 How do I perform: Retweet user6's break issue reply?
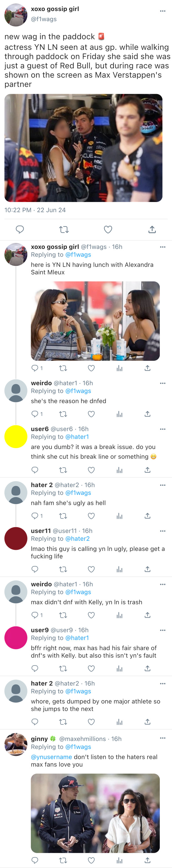(x=63, y=470)
